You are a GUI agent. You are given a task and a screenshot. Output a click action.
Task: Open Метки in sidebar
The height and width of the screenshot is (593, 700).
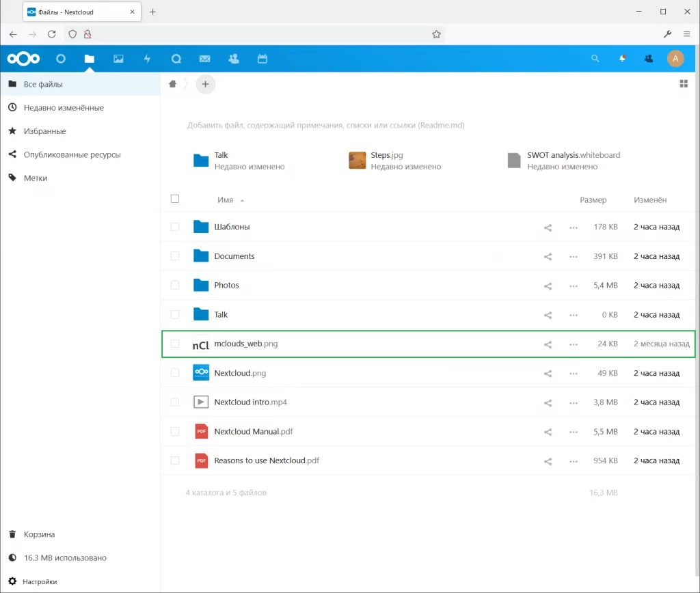[x=81, y=178]
